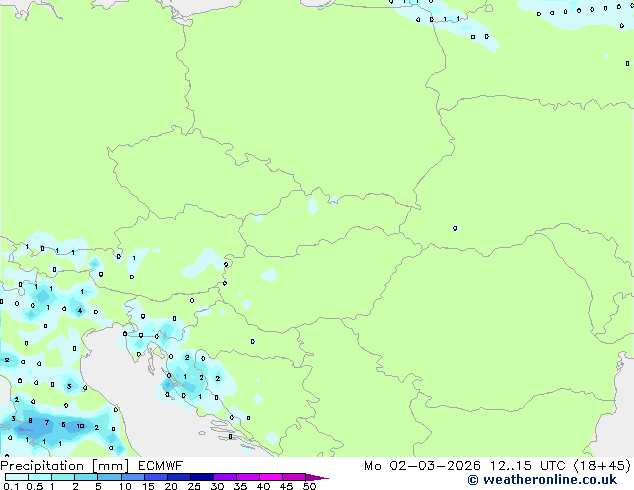Image resolution: width=634 pixels, height=490 pixels.
Task: Click the 2–5 mm legend color box
Action: point(86,477)
